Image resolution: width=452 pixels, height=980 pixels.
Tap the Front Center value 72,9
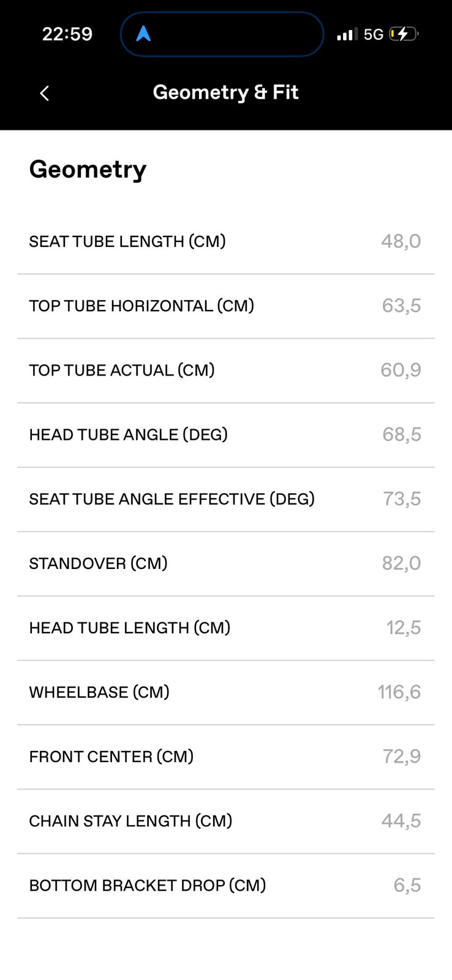(x=402, y=757)
